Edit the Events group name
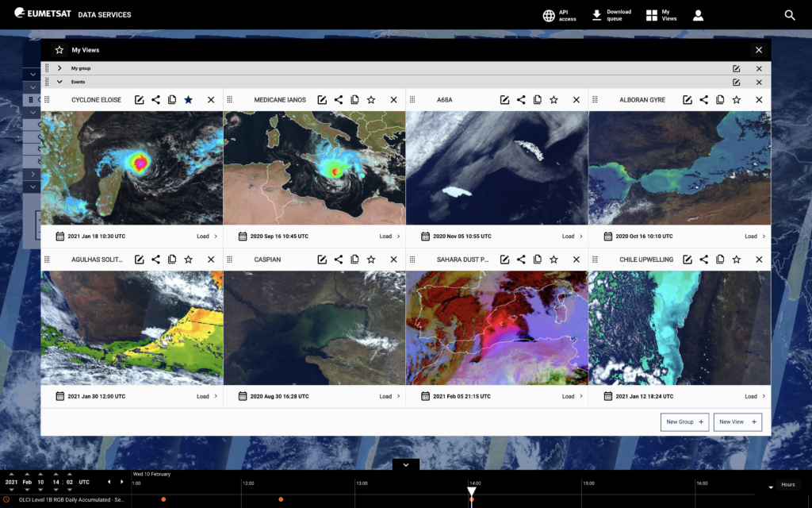Viewport: 812px width, 508px height. point(737,82)
